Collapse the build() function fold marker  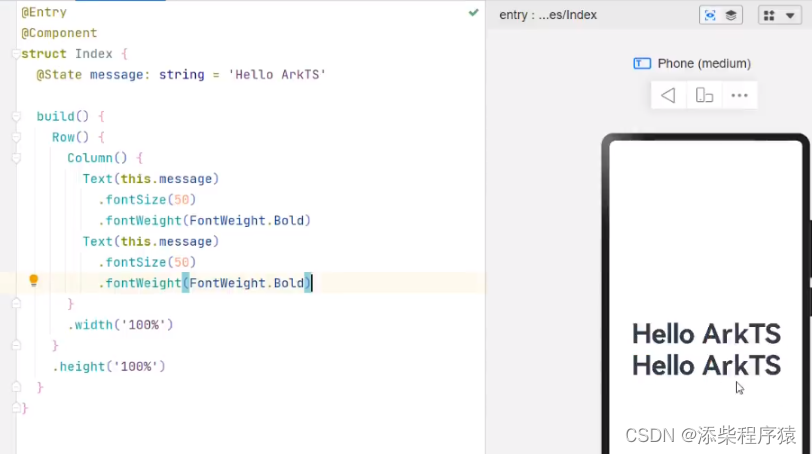pos(16,116)
